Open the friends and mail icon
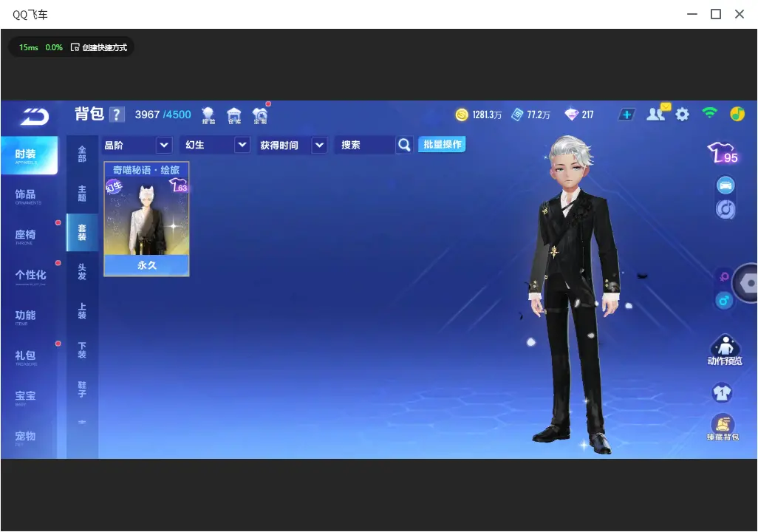The width and height of the screenshot is (758, 532). point(657,114)
